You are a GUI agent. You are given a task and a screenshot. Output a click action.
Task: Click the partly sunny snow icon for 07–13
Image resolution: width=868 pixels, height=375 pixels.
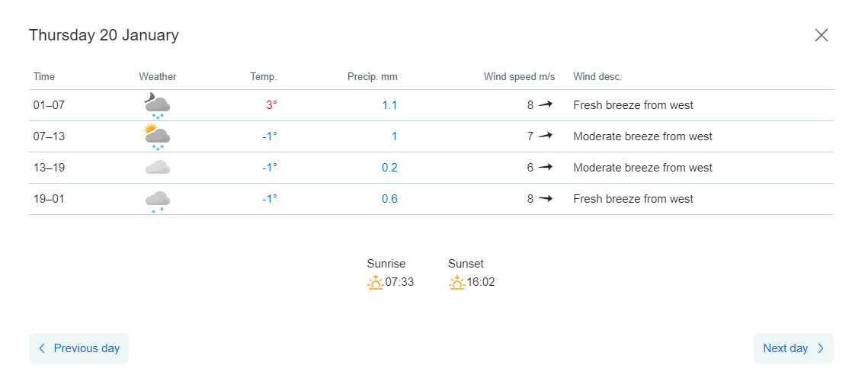tap(157, 136)
